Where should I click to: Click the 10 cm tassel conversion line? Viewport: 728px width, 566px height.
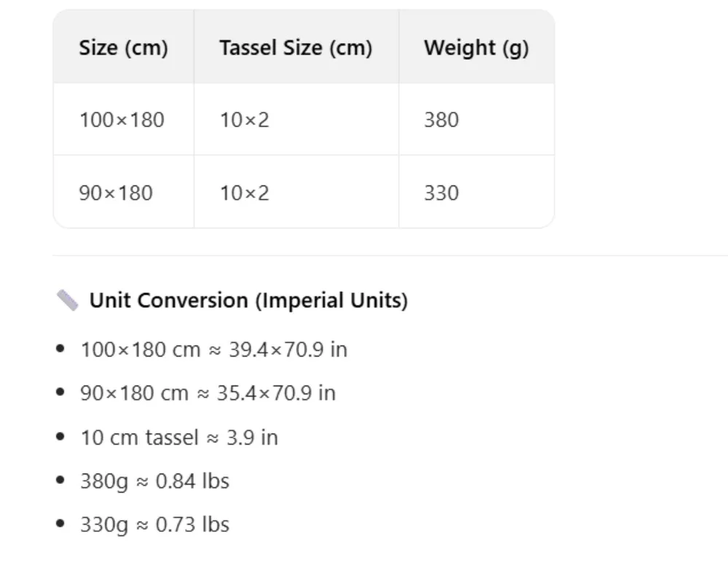(x=179, y=437)
